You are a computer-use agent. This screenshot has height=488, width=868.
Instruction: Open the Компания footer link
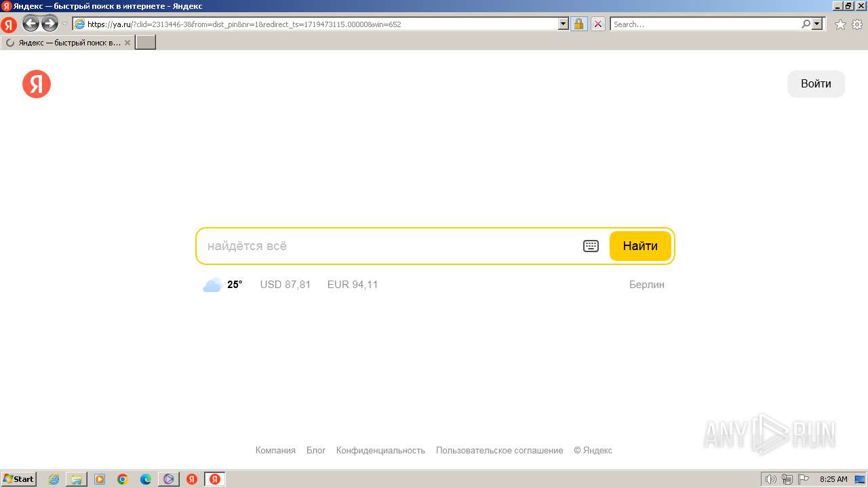point(275,450)
